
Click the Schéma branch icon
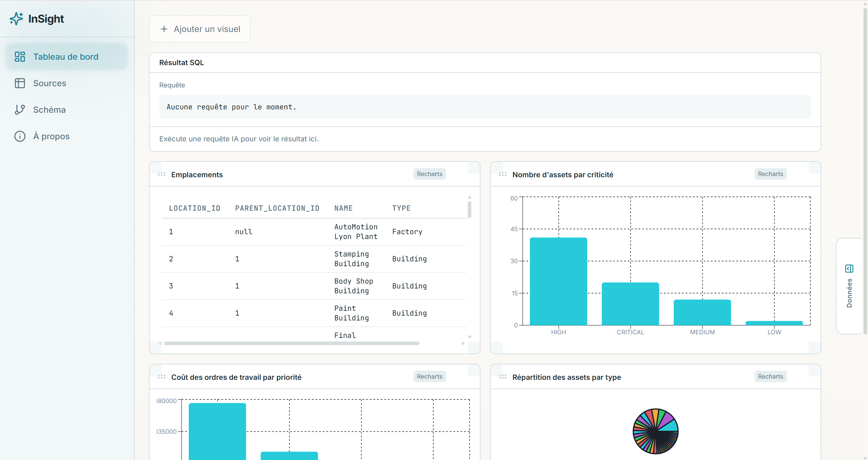[20, 110]
